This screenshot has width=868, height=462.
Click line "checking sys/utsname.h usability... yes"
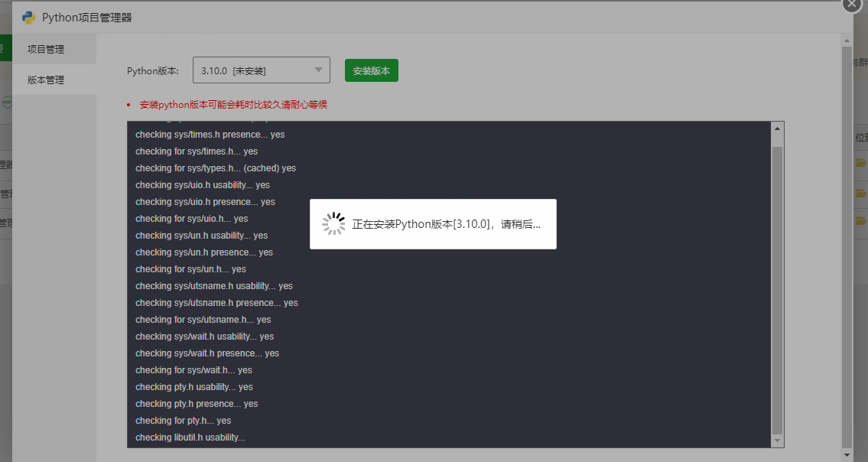point(214,286)
